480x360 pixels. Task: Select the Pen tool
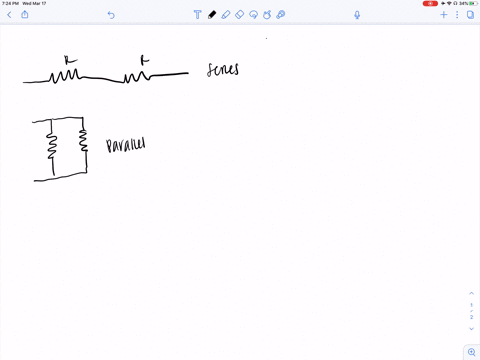coord(212,15)
